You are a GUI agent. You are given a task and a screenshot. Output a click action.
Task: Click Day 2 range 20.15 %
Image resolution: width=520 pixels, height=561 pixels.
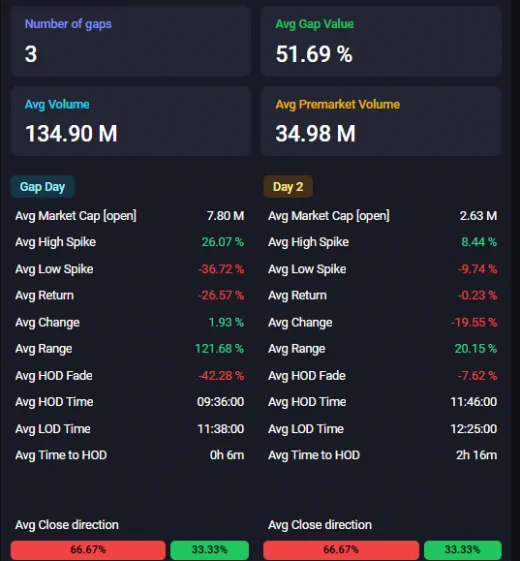click(x=476, y=349)
